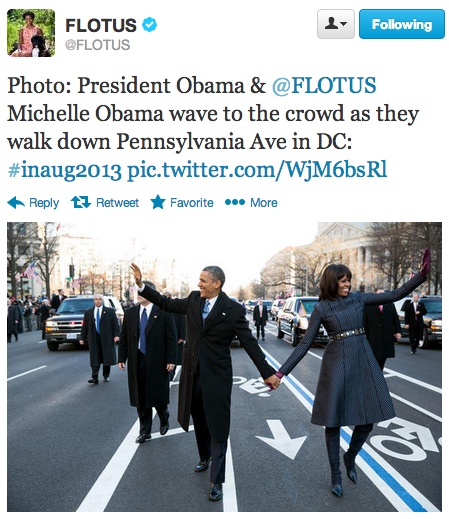Viewport: 449px width, 519px height.
Task: Click the blue reply arrow icon
Action: point(16,202)
